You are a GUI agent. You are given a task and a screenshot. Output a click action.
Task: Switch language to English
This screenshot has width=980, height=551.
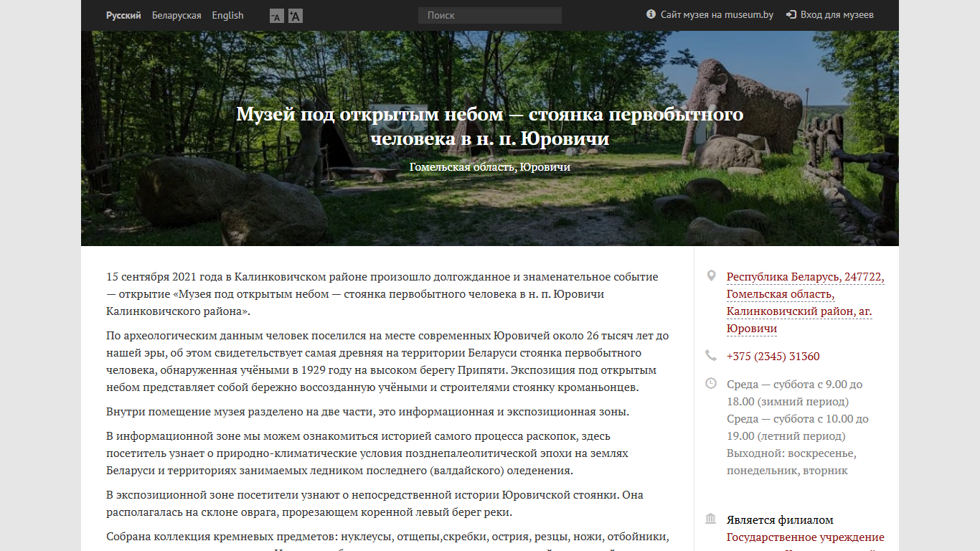click(227, 15)
